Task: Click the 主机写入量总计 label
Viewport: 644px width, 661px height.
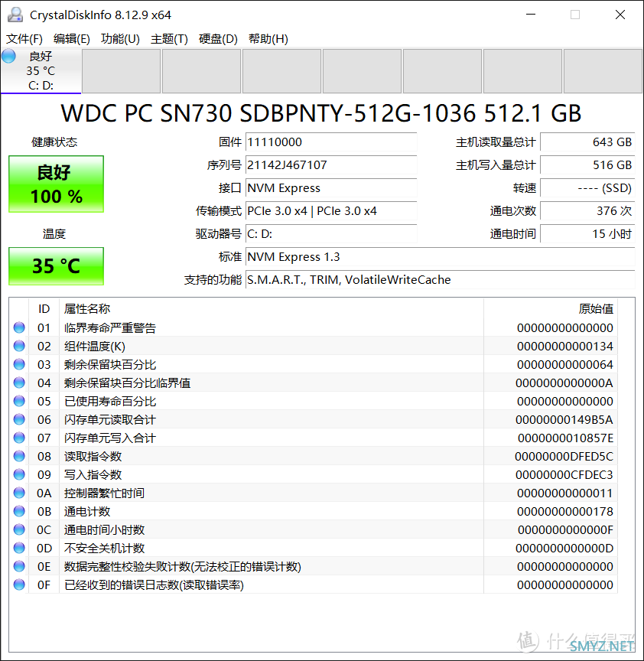Action: pyautogui.click(x=495, y=164)
